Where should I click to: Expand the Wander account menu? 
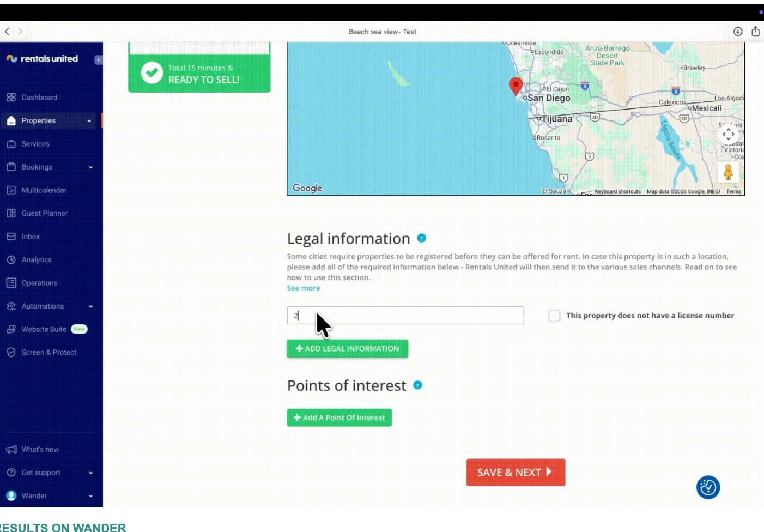(x=90, y=496)
